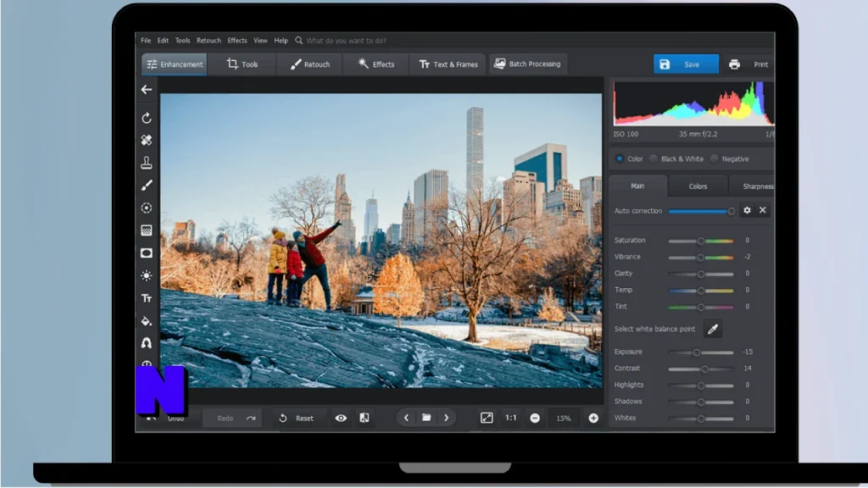Click the printer icon
868x488 pixels.
[735, 64]
